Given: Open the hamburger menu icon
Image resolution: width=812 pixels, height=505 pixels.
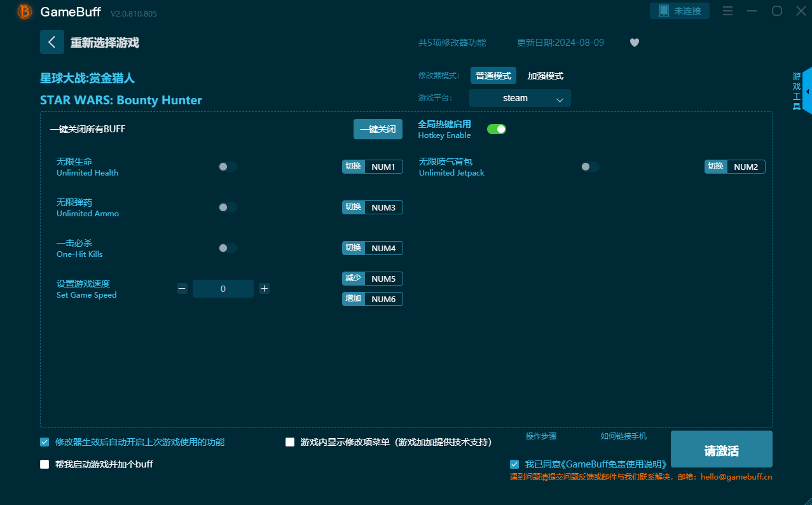Looking at the screenshot, I should (x=728, y=11).
